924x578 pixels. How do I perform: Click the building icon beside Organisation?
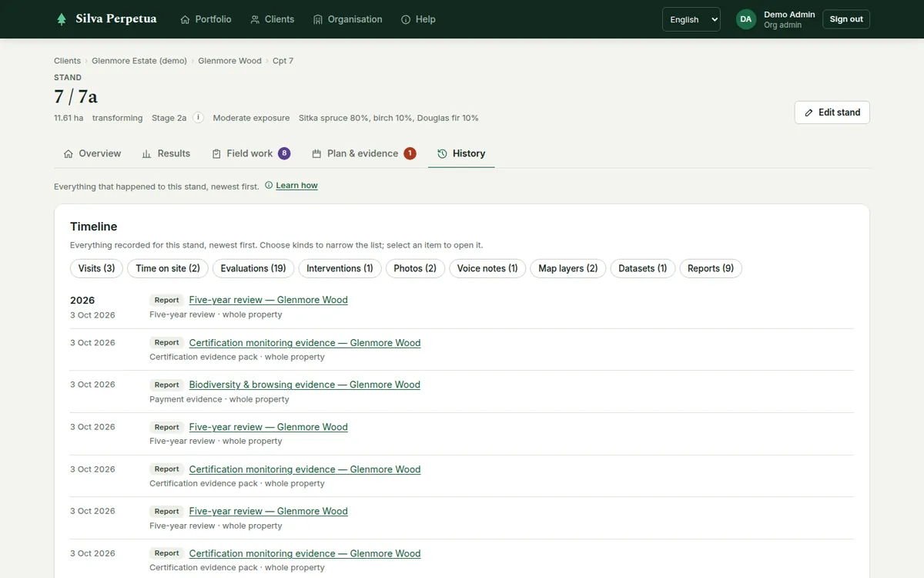pos(318,19)
